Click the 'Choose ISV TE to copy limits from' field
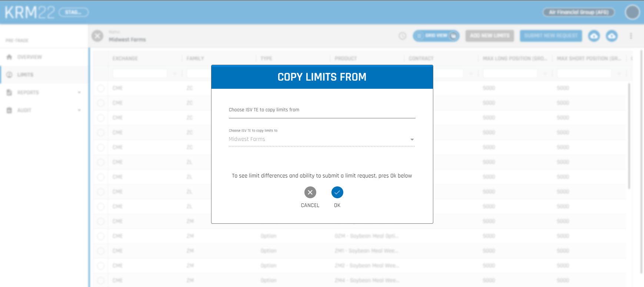This screenshot has height=287, width=644. click(321, 110)
